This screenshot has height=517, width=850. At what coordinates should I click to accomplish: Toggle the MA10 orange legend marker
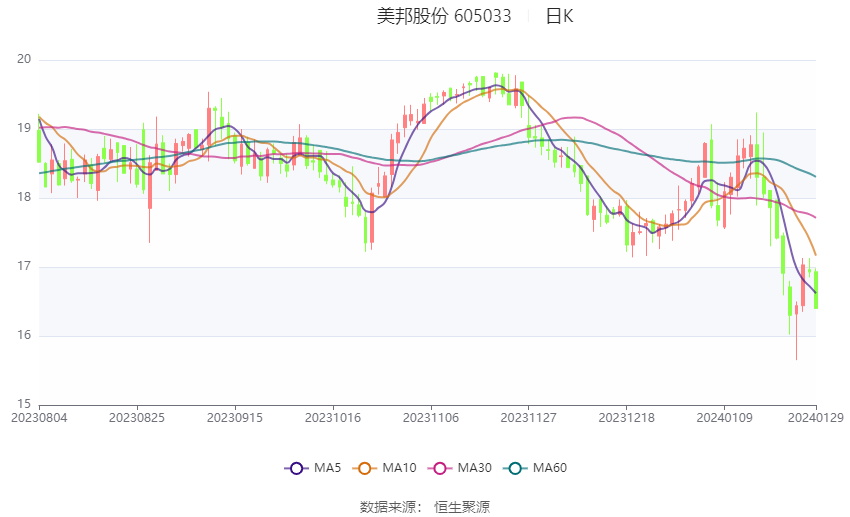click(365, 468)
